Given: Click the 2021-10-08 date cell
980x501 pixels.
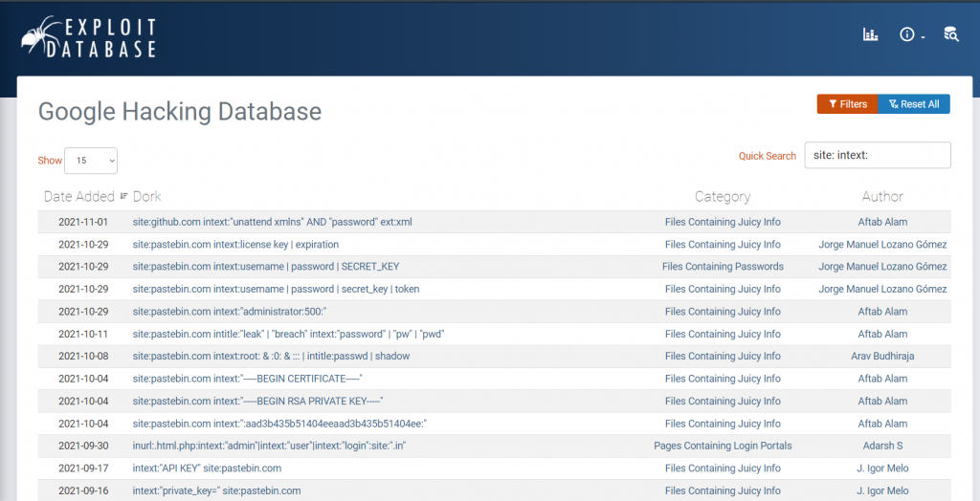Looking at the screenshot, I should (83, 356).
